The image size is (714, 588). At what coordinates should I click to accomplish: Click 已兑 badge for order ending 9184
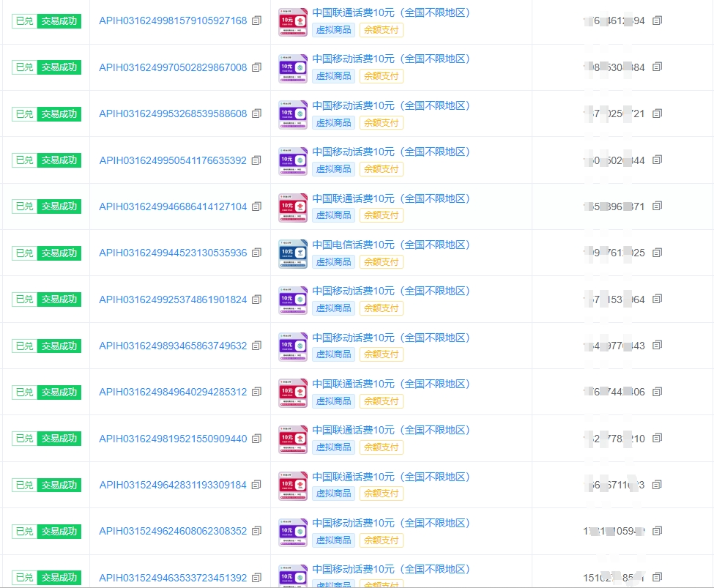tap(25, 485)
